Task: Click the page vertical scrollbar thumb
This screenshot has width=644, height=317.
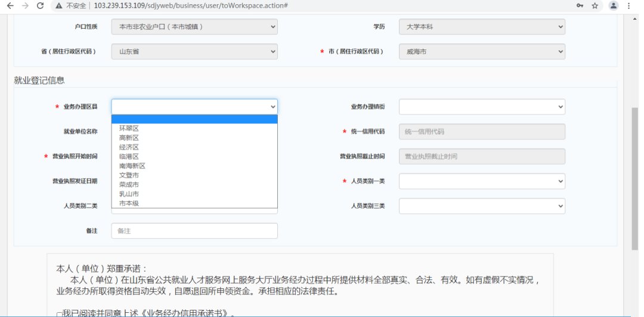Action: 634,179
